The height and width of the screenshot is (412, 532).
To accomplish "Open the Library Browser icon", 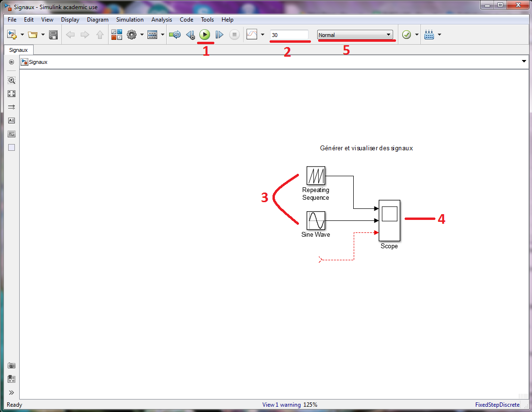I will pyautogui.click(x=116, y=35).
